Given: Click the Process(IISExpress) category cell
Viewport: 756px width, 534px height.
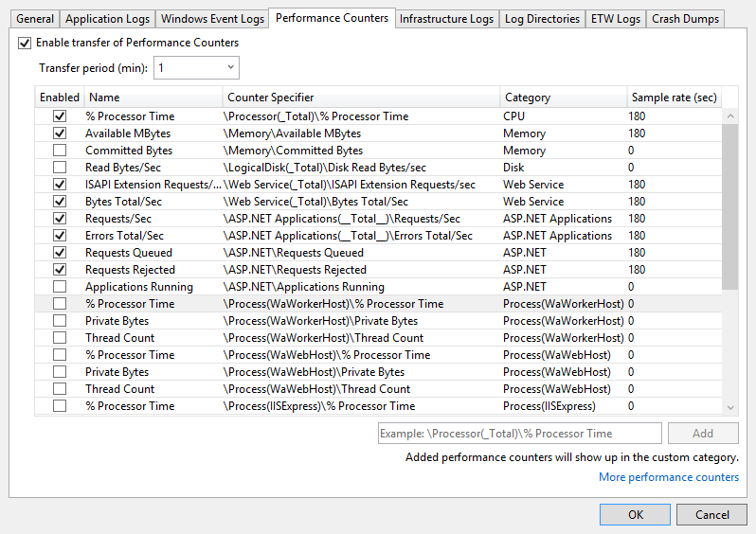Looking at the screenshot, I should 549,406.
